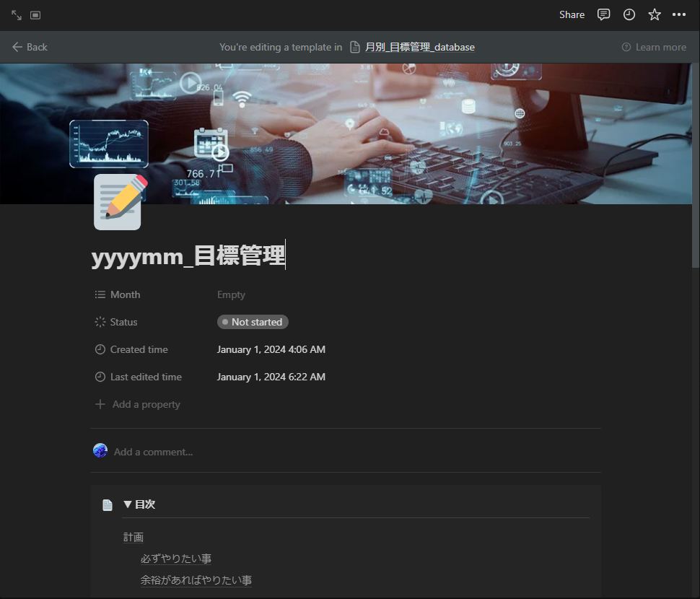Open the three-dot more options menu
Screen dimensions: 700x599
tap(679, 14)
